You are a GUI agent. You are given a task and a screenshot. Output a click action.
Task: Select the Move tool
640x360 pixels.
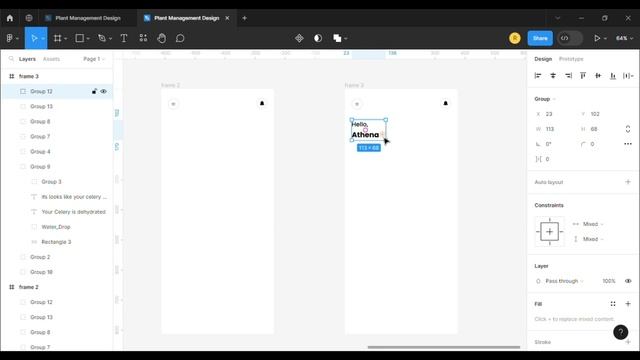[x=34, y=38]
